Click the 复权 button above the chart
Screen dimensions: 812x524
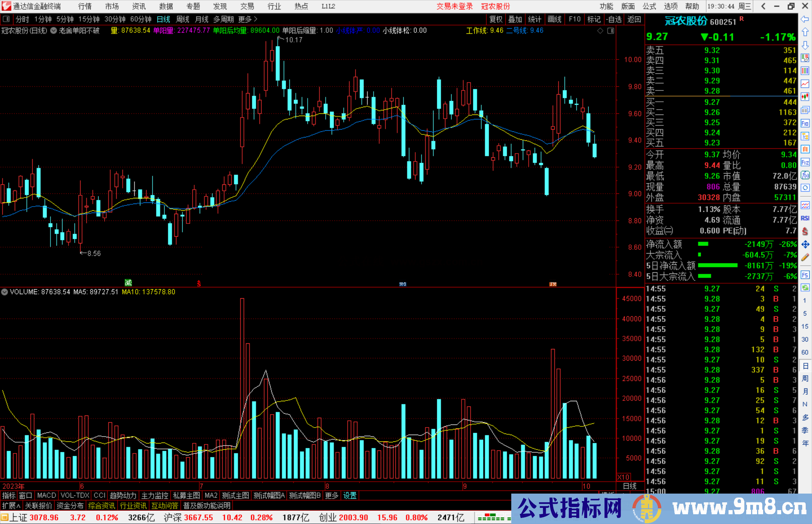coord(495,19)
